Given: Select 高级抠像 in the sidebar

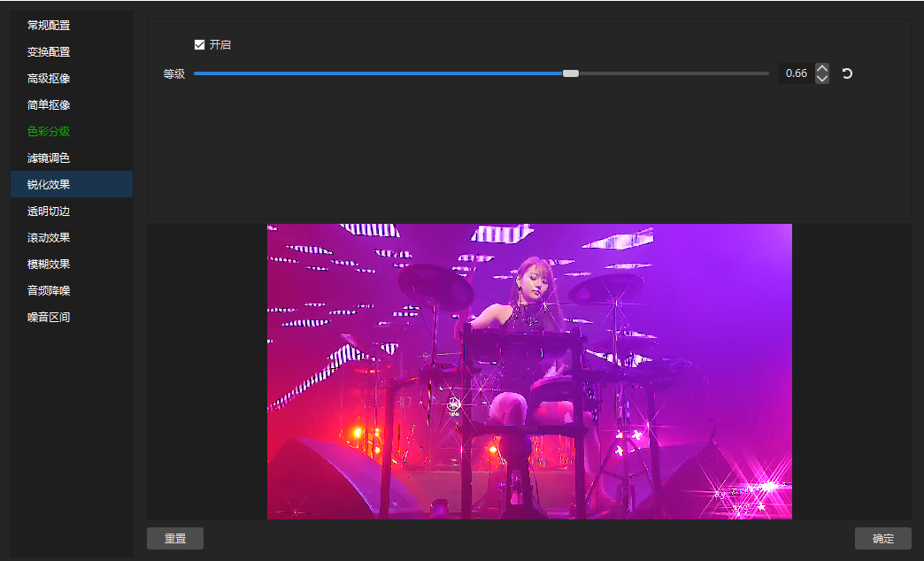Looking at the screenshot, I should click(x=72, y=79).
